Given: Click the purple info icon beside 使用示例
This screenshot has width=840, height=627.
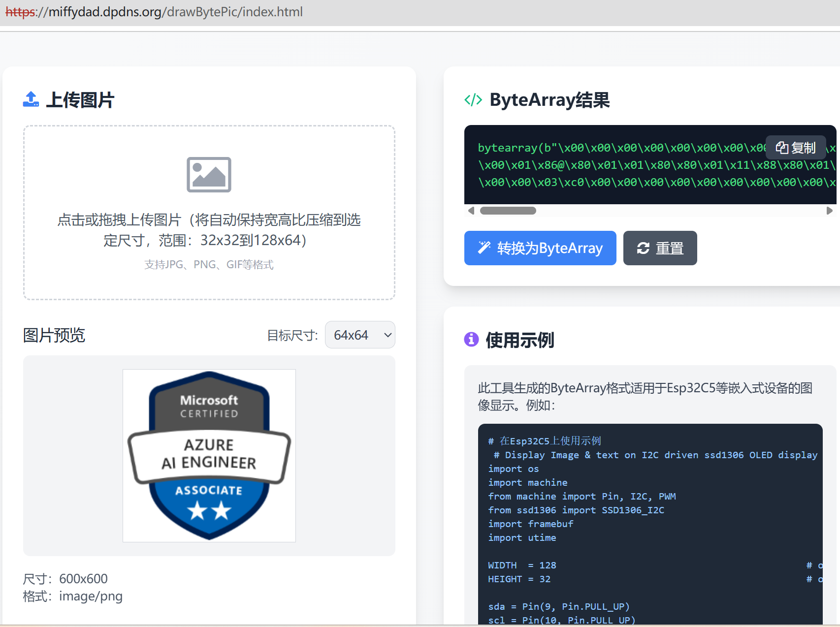Looking at the screenshot, I should click(471, 340).
